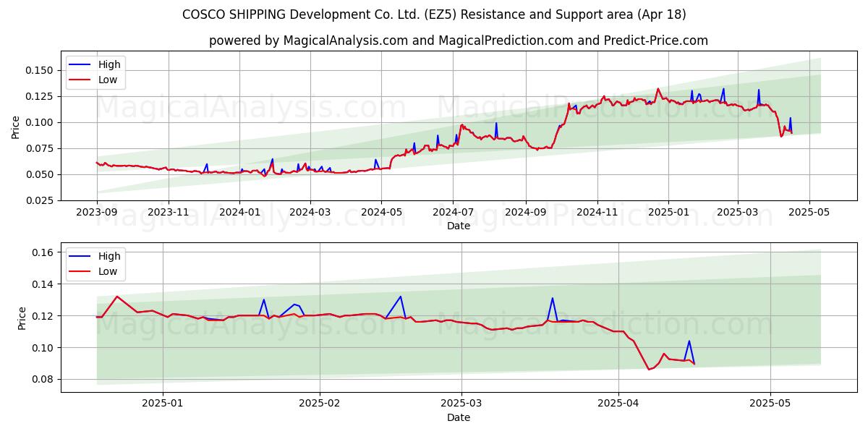This screenshot has height=434, width=868.
Task: Click the 2024-11 tick label on upper chart
Action: pos(597,213)
